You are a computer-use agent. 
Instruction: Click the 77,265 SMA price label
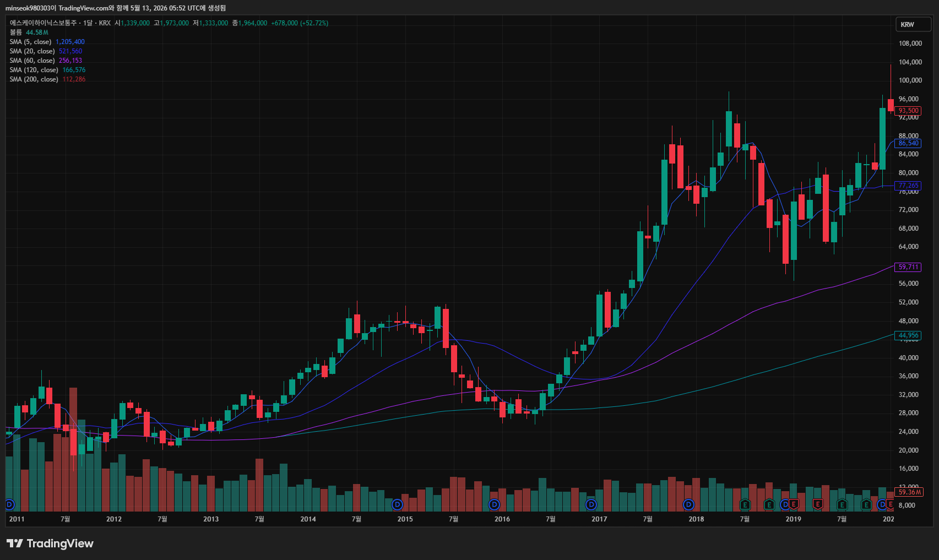click(x=908, y=186)
